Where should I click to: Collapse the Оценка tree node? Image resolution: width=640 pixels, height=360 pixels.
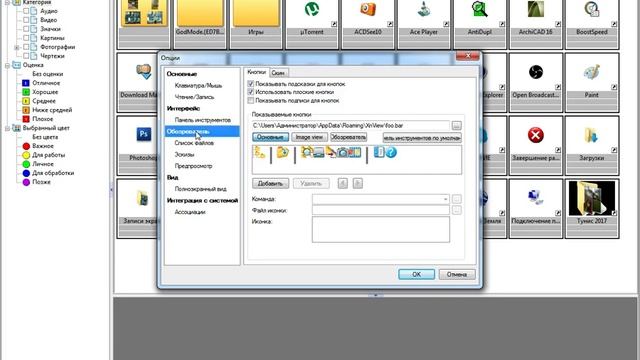[x=7, y=65]
